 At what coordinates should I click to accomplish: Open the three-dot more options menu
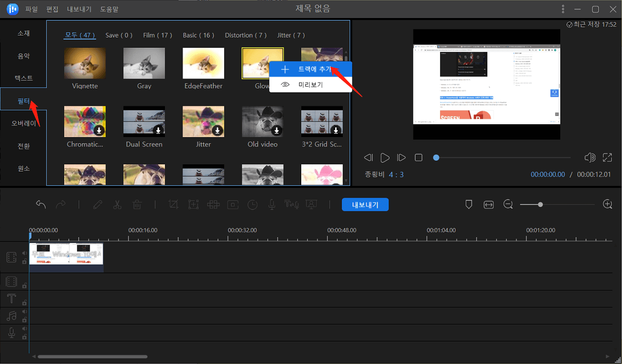coord(563,9)
